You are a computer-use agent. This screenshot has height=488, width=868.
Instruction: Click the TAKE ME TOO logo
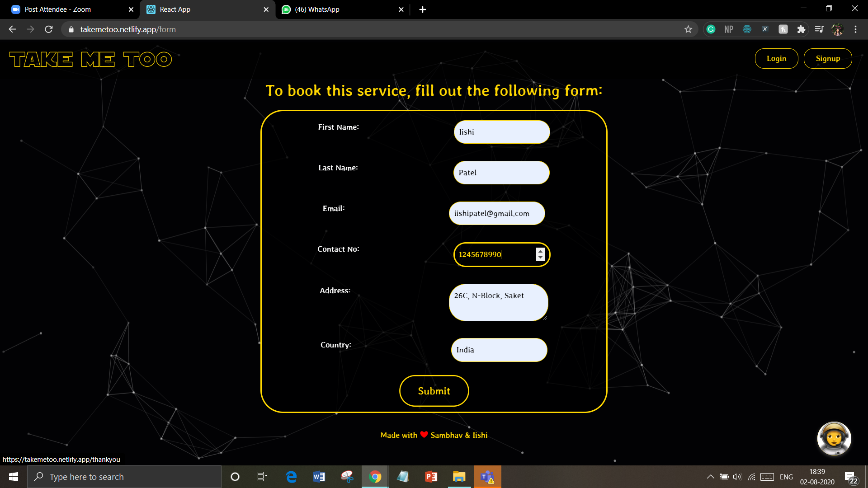point(90,59)
